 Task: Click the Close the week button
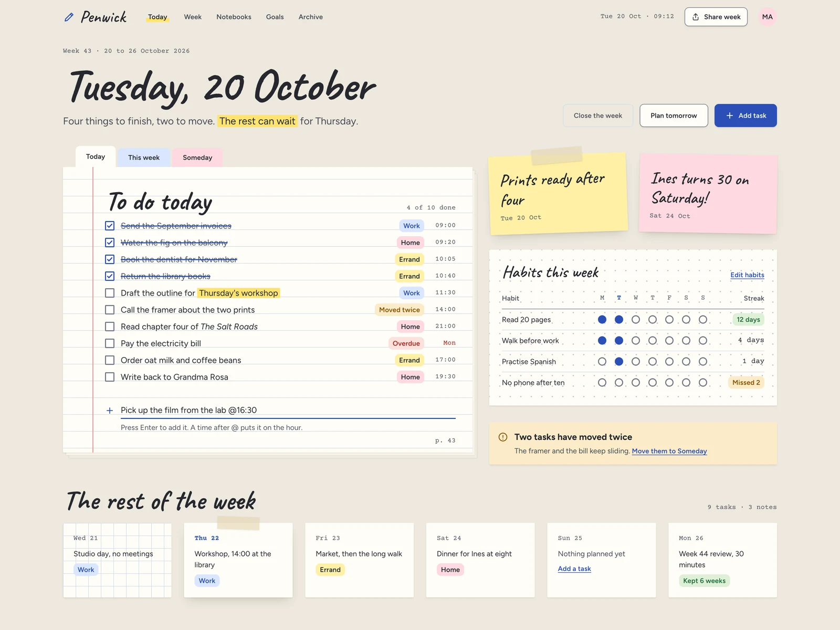point(598,115)
